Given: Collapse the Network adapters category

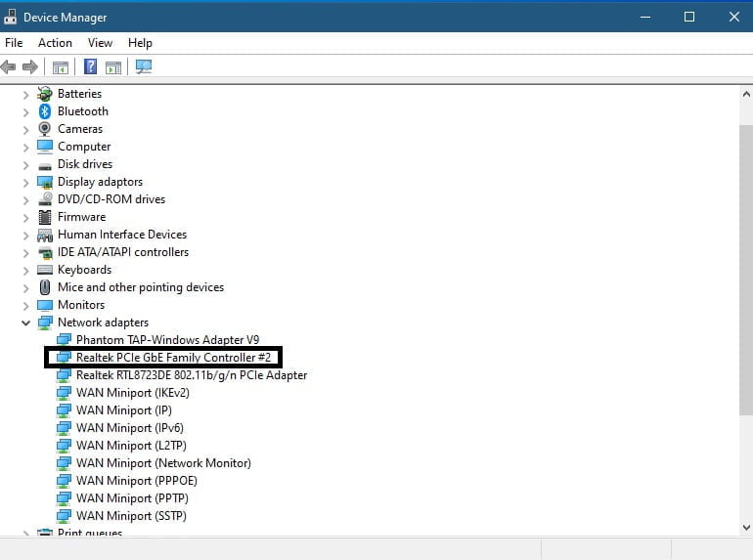Looking at the screenshot, I should (x=26, y=323).
